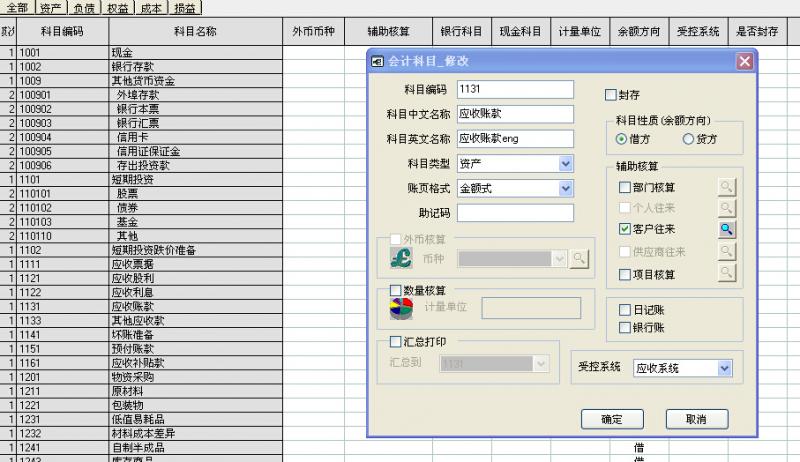The height and width of the screenshot is (462, 800).
Task: Click the magnifier icon beside 供应商往来
Action: pyautogui.click(x=727, y=251)
